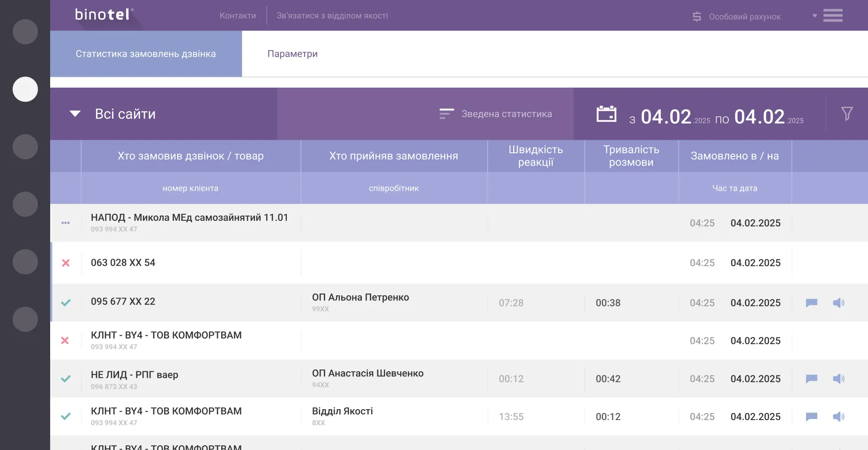Screen dimensions: 868x450
Task: Open comment for Відділ Якості call
Action: tap(811, 417)
